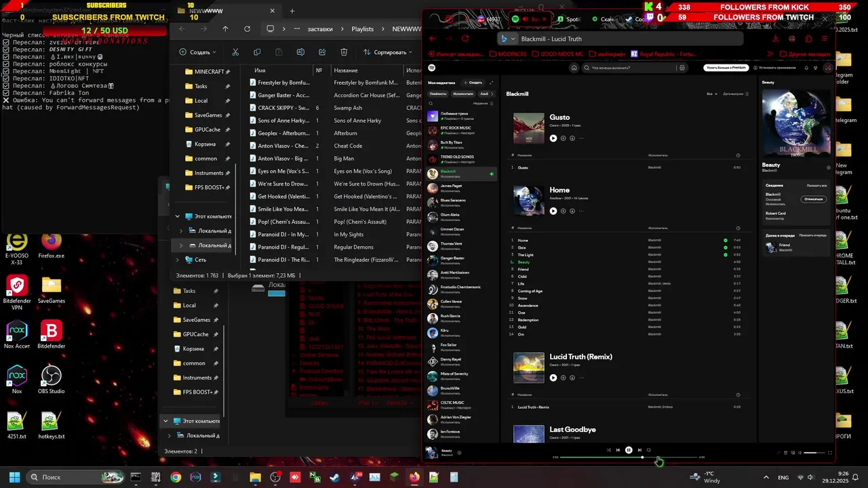Click the Share icon in File Explorer
Viewport: 868px width, 488px height.
322,52
